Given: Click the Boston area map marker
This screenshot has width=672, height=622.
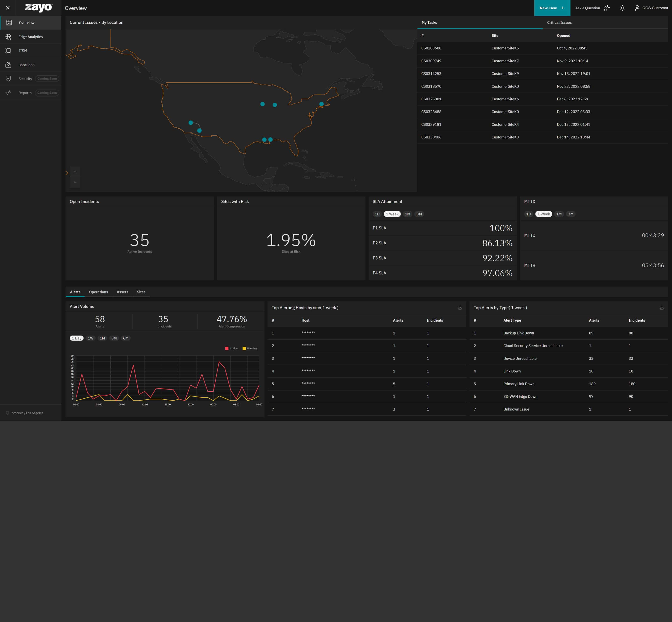Looking at the screenshot, I should (321, 104).
